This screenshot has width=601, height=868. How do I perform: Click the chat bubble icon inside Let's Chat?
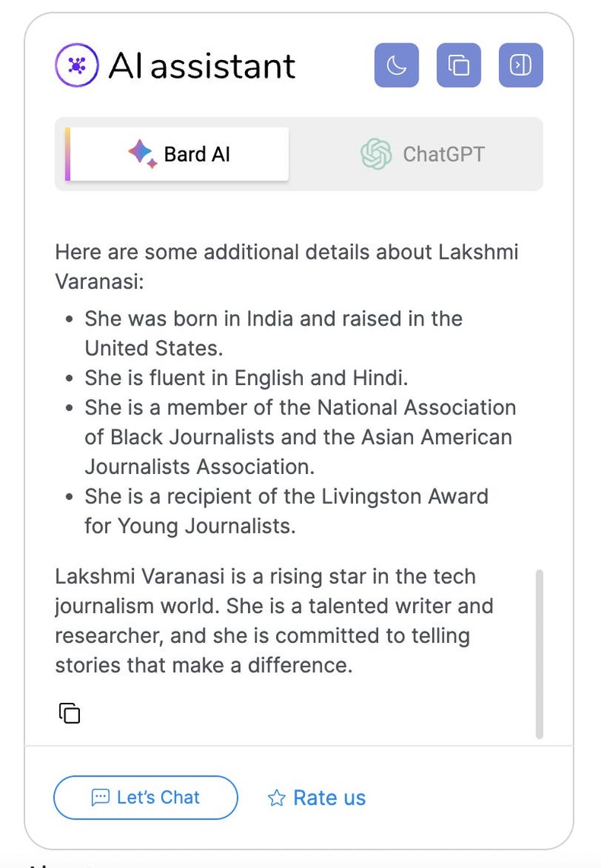pos(101,797)
